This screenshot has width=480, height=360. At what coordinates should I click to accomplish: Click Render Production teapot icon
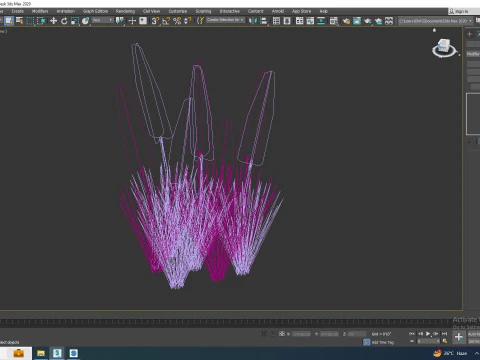367,21
